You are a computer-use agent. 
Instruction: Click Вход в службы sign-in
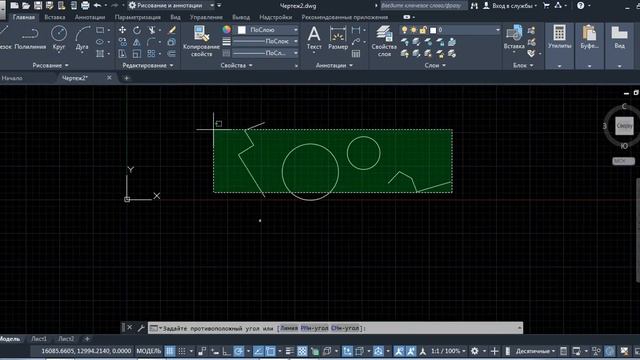point(511,6)
